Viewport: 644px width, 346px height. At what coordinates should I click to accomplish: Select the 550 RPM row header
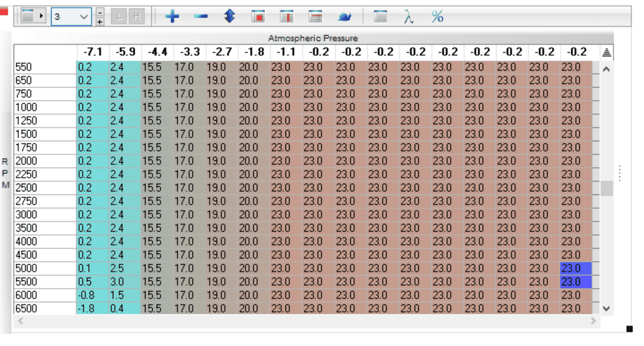(x=45, y=67)
